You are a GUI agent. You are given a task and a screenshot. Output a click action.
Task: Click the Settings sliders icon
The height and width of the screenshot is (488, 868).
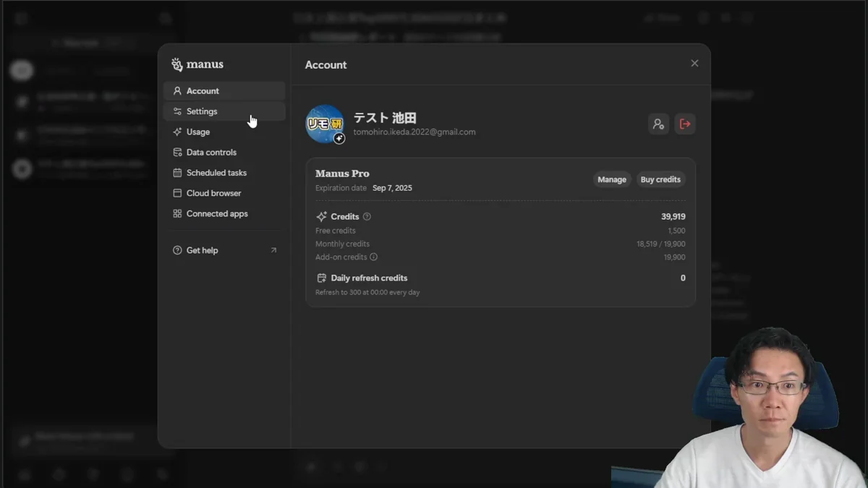[177, 111]
